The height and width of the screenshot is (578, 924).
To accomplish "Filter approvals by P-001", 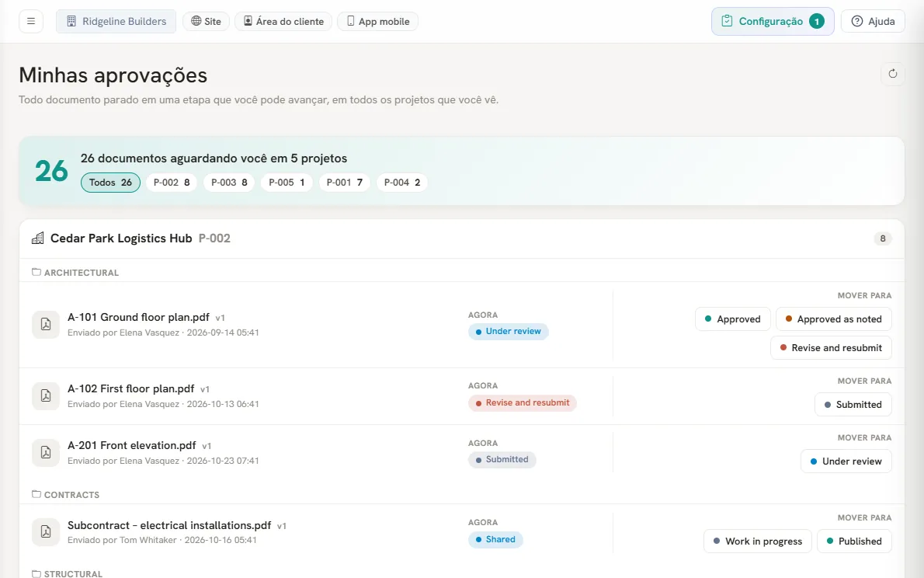I will tap(344, 183).
